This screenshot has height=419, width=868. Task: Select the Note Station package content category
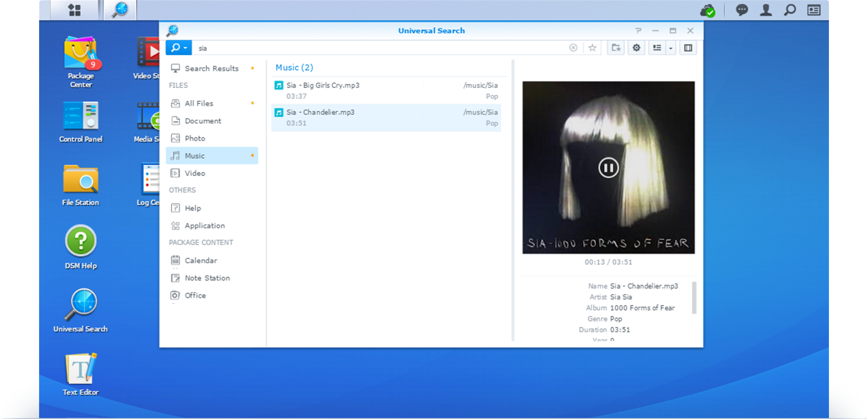tap(207, 277)
